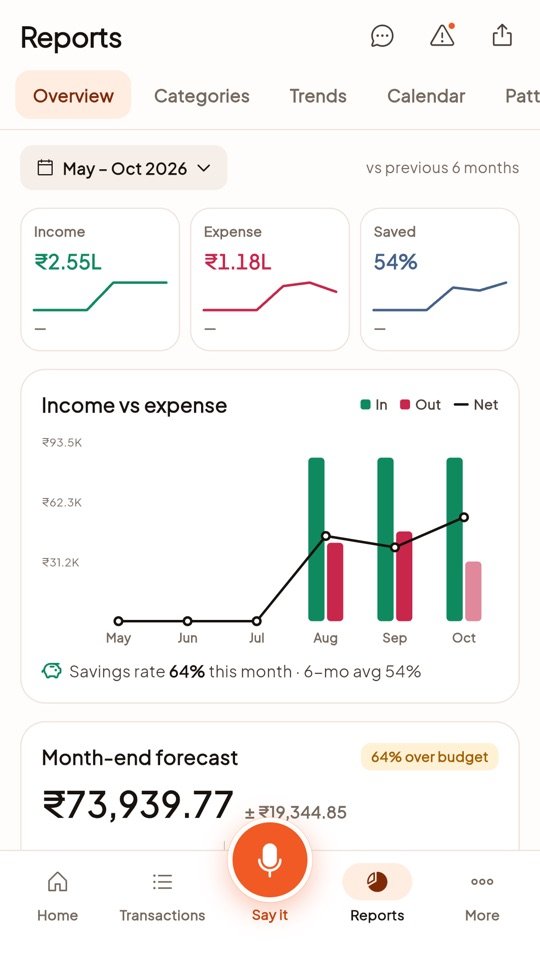Open the May – Oct 2026 date dropdown
The width and height of the screenshot is (540, 960).
(124, 168)
